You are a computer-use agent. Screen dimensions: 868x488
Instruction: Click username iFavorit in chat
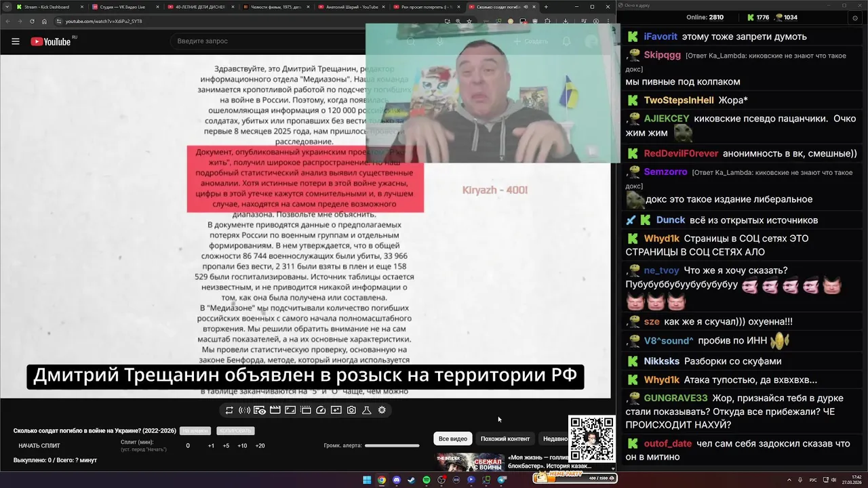tap(660, 37)
